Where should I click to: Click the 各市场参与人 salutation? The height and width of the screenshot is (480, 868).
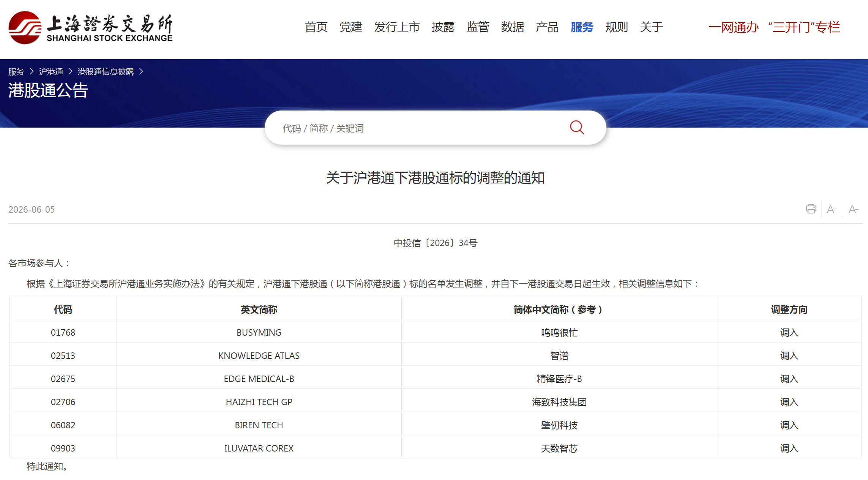[x=39, y=263]
